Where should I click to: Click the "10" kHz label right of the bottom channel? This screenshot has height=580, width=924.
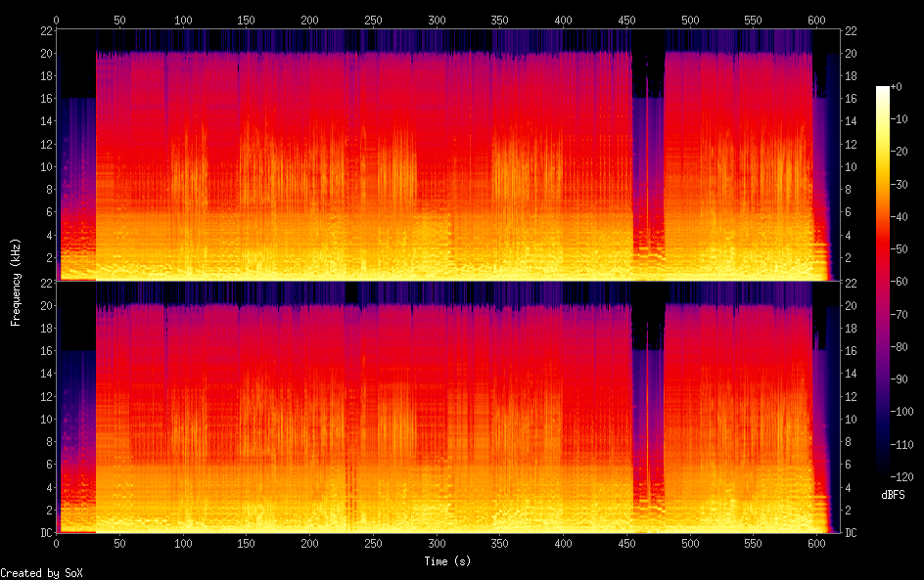851,420
